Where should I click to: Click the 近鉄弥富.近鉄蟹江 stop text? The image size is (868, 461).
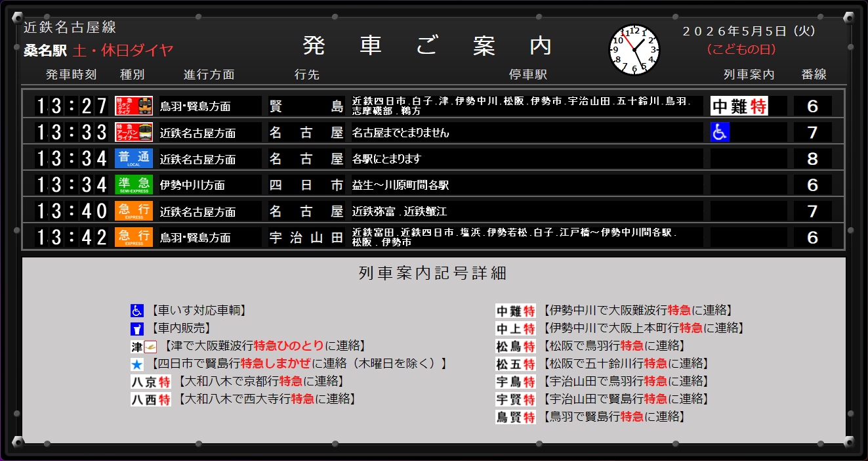(x=400, y=211)
